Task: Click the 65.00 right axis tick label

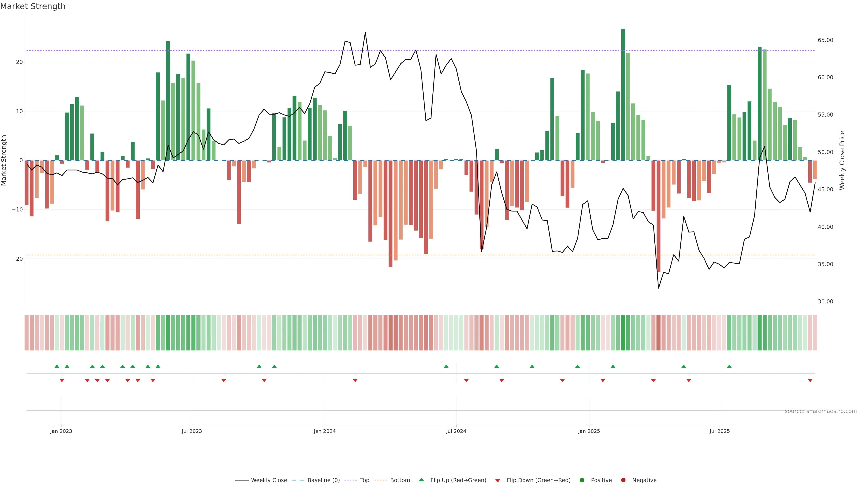Action: (825, 40)
